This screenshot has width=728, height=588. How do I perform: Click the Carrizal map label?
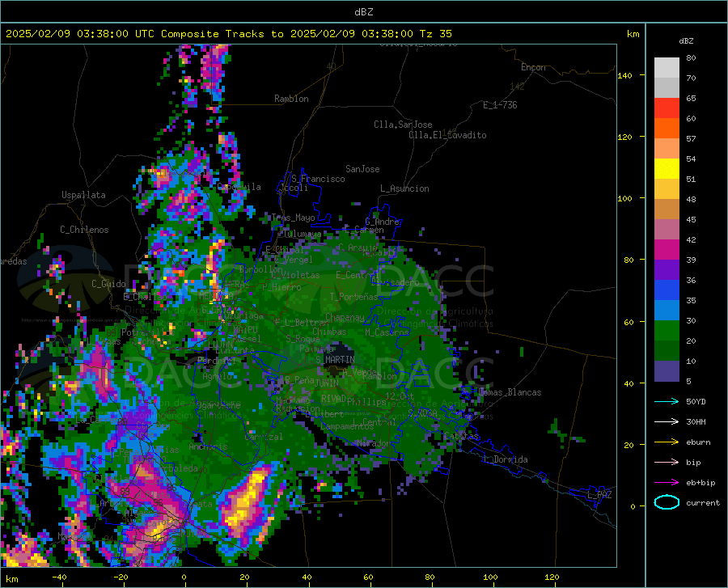point(263,437)
